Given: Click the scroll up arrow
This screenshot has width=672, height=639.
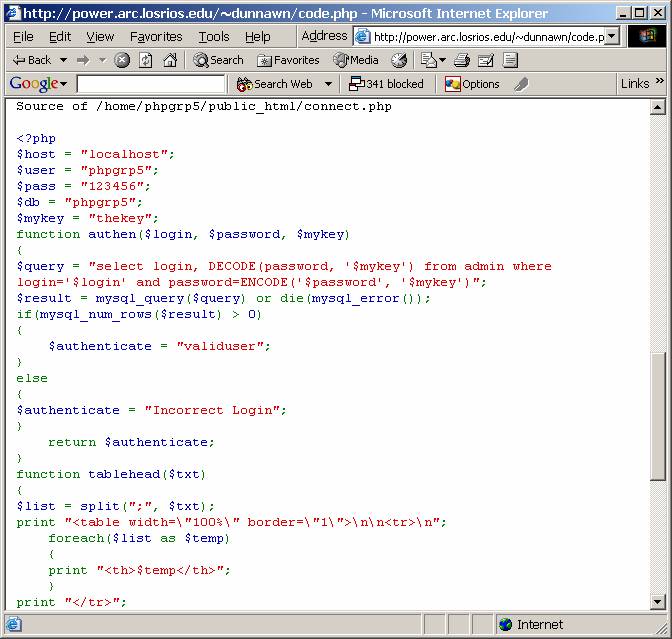Looking at the screenshot, I should pyautogui.click(x=657, y=107).
